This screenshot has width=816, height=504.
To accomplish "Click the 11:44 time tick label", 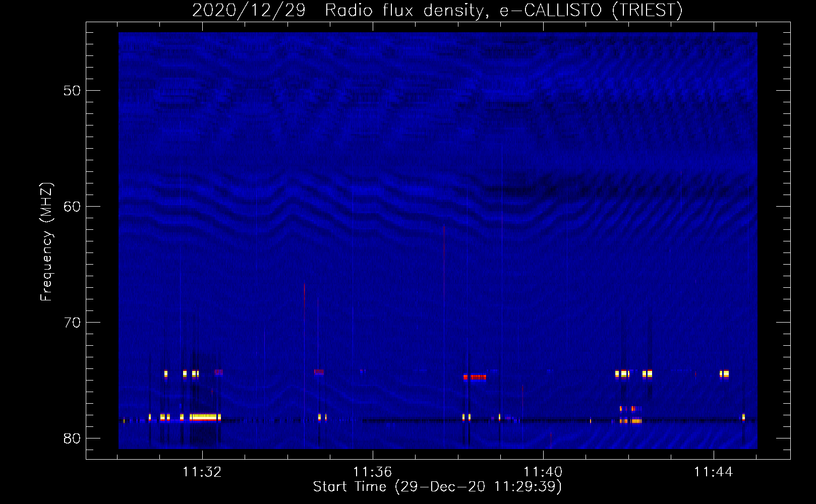I will point(714,472).
